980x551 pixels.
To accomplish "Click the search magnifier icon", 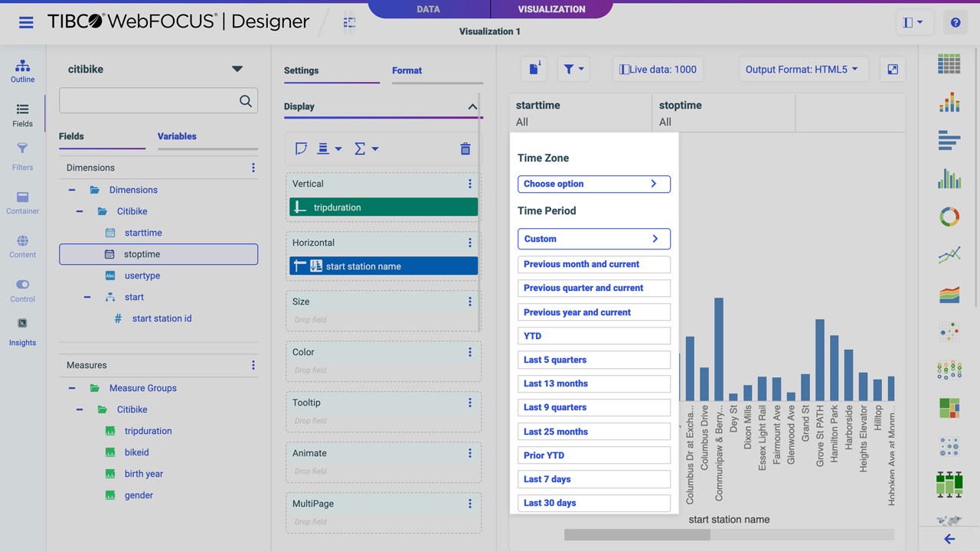I will [245, 101].
